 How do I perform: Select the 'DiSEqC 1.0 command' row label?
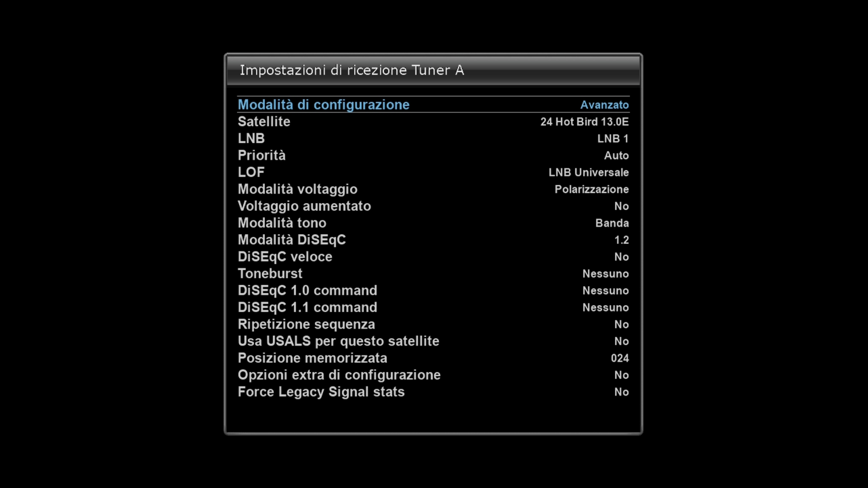[307, 291]
